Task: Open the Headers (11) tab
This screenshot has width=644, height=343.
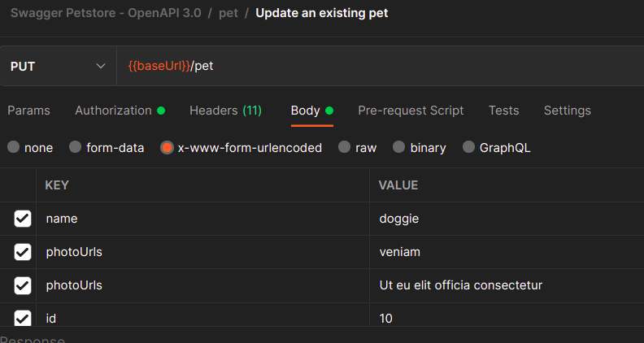Action: tap(225, 111)
